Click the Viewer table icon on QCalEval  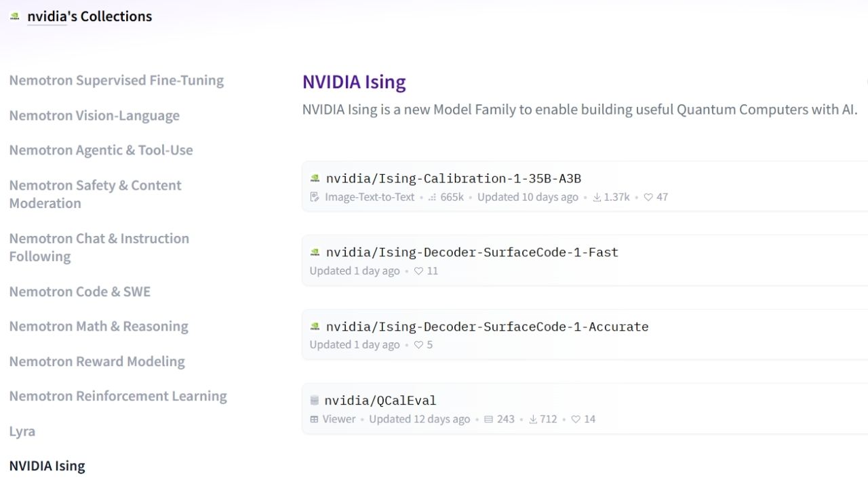314,419
